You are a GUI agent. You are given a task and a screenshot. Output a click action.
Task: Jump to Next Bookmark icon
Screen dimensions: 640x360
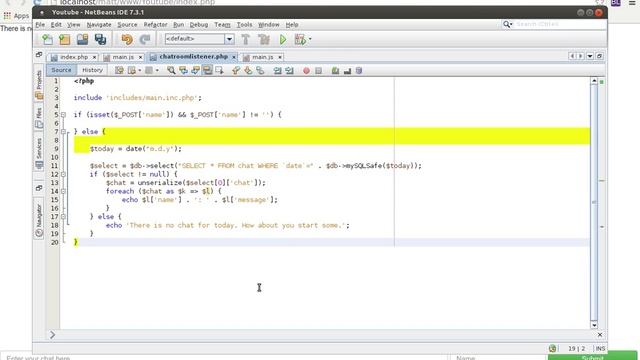pyautogui.click(x=248, y=71)
